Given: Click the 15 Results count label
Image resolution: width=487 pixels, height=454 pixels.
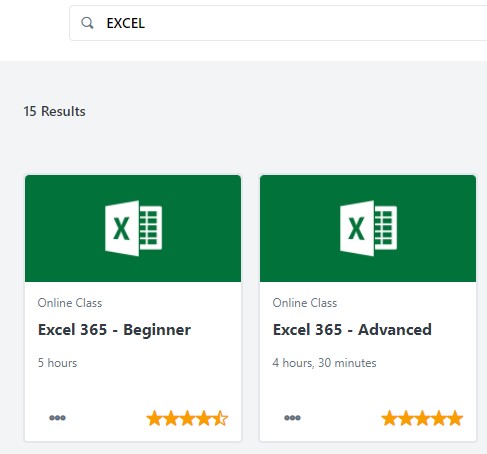Looking at the screenshot, I should [x=54, y=111].
